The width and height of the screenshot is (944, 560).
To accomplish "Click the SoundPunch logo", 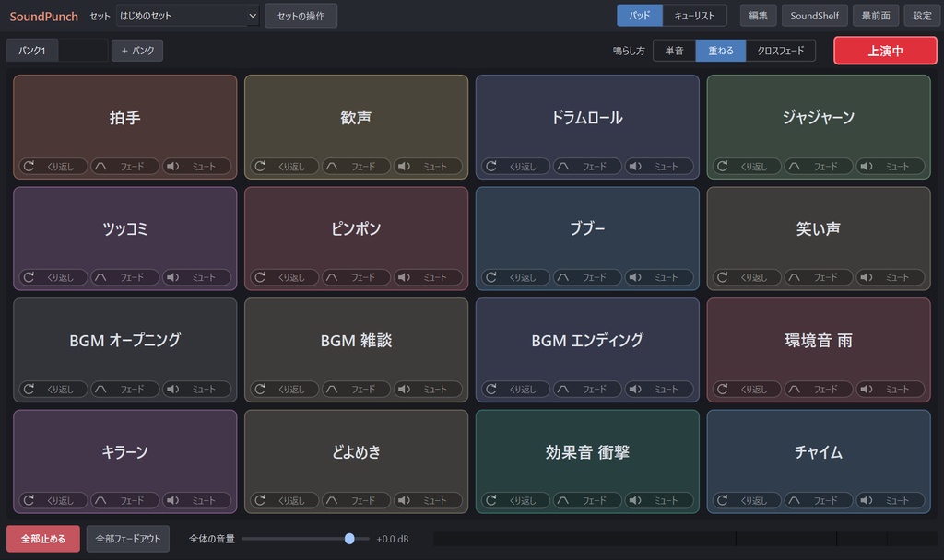I will (x=43, y=17).
